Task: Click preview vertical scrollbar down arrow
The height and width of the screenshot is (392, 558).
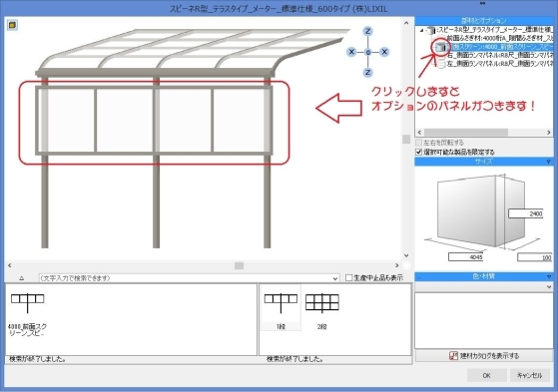Action: click(x=406, y=255)
